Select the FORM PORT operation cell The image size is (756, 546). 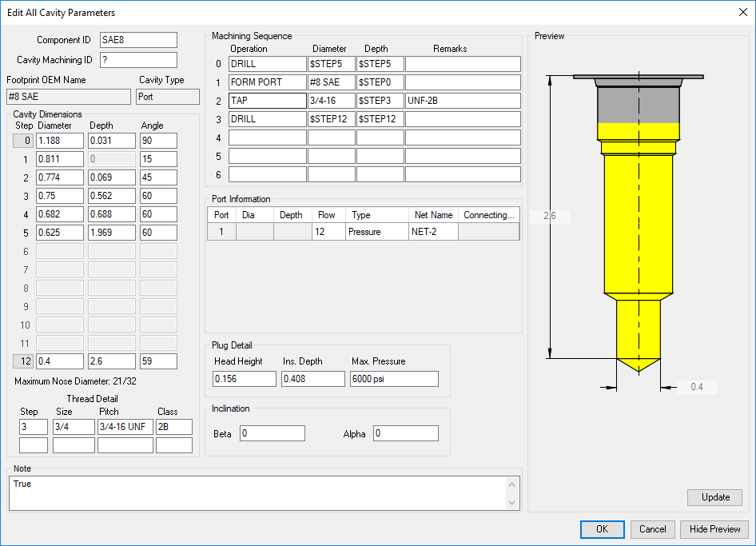click(x=268, y=82)
